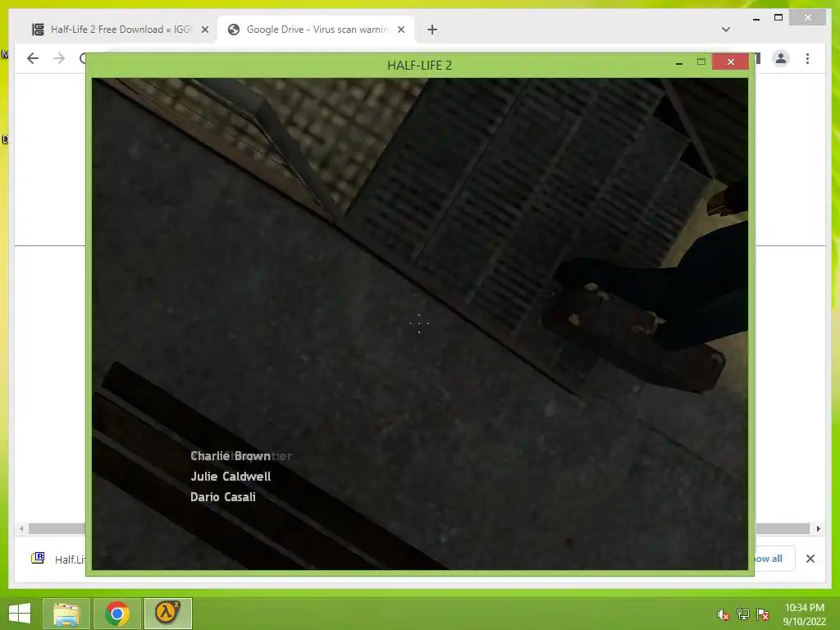Open the Chrome profile avatar

[x=781, y=58]
